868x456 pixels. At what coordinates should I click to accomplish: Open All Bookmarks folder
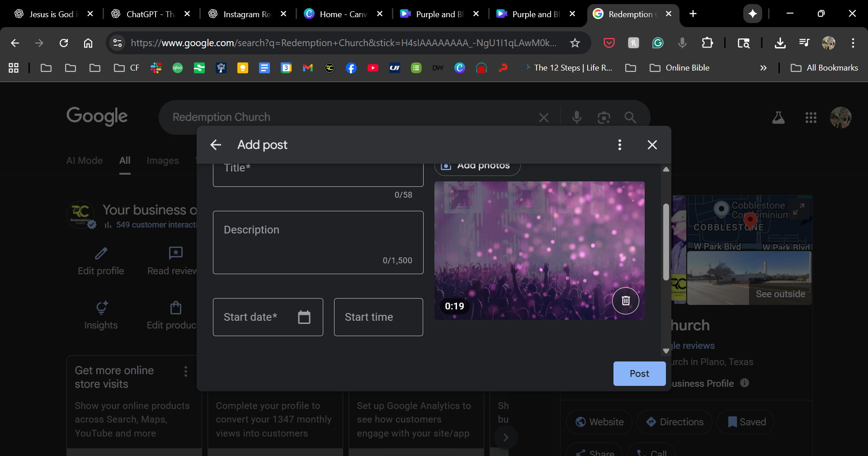click(x=824, y=68)
